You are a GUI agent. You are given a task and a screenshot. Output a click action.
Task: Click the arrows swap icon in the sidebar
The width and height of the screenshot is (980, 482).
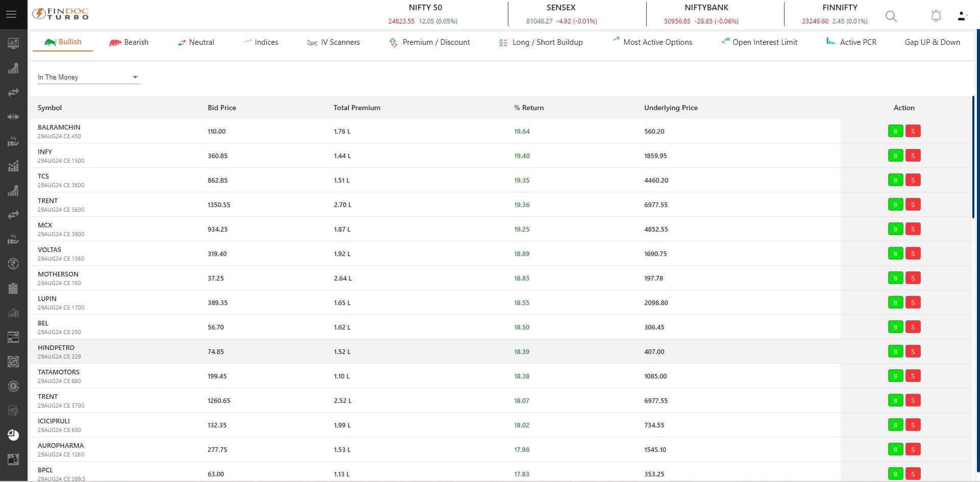(13, 92)
